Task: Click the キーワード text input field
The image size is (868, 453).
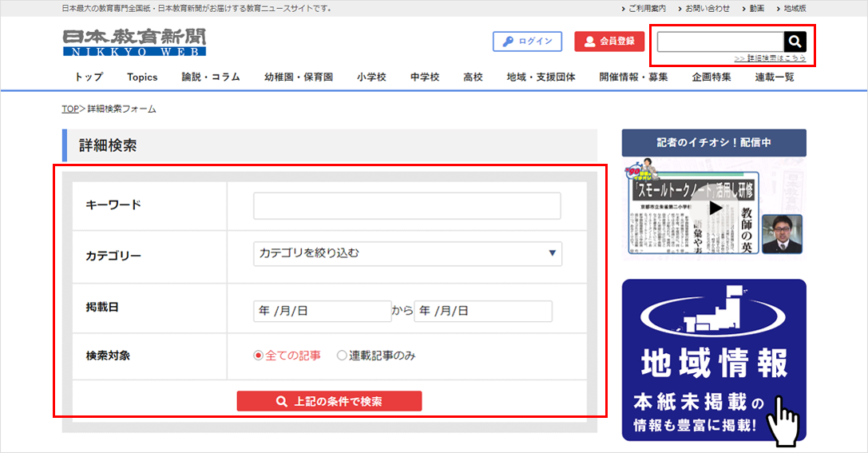Action: 406,205
